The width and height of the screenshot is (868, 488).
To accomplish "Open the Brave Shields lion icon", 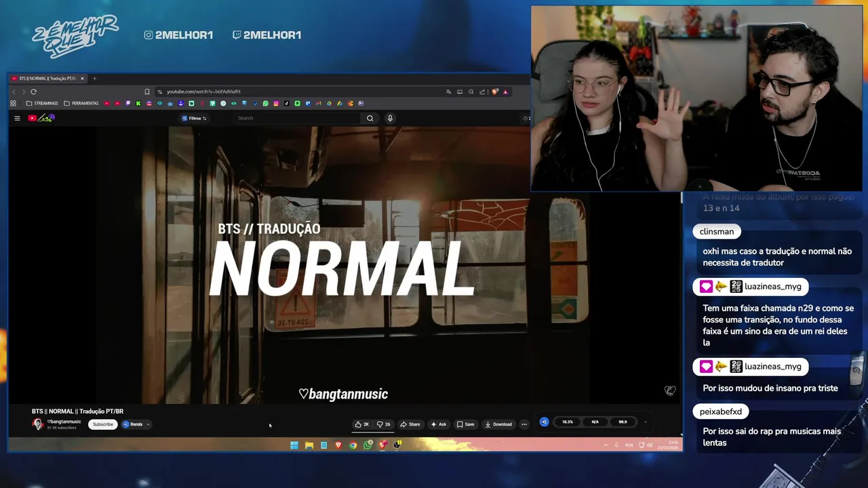I will 495,91.
